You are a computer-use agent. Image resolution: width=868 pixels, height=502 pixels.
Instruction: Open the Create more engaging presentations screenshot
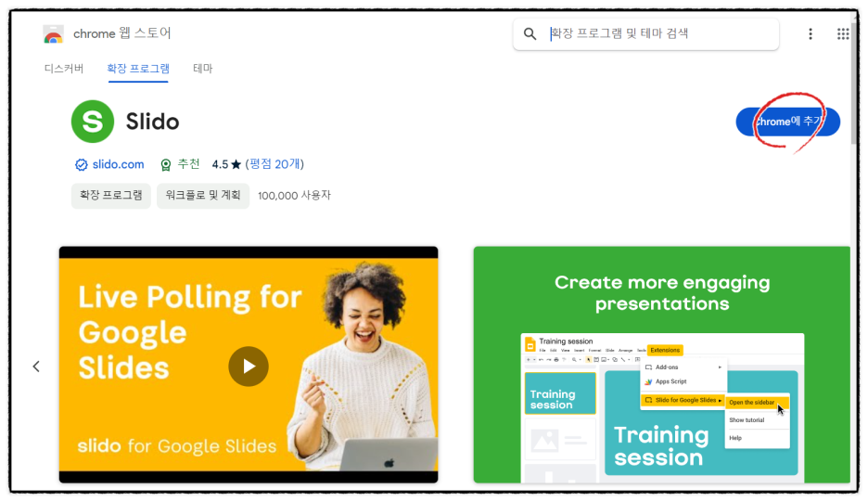[x=661, y=365]
